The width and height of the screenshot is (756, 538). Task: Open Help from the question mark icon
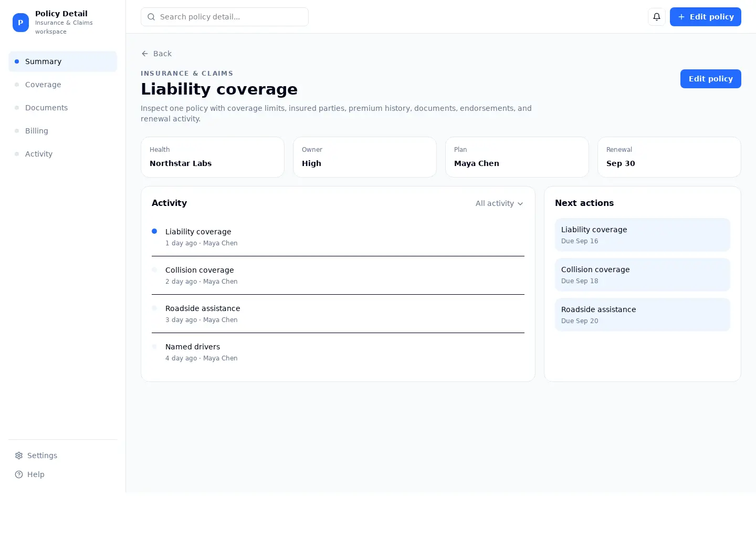pos(19,474)
